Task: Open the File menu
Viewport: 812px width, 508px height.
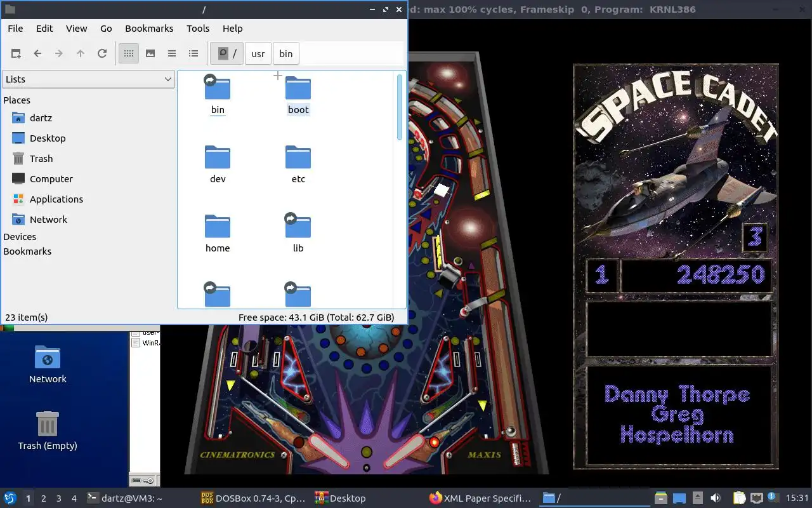Action: pos(15,29)
